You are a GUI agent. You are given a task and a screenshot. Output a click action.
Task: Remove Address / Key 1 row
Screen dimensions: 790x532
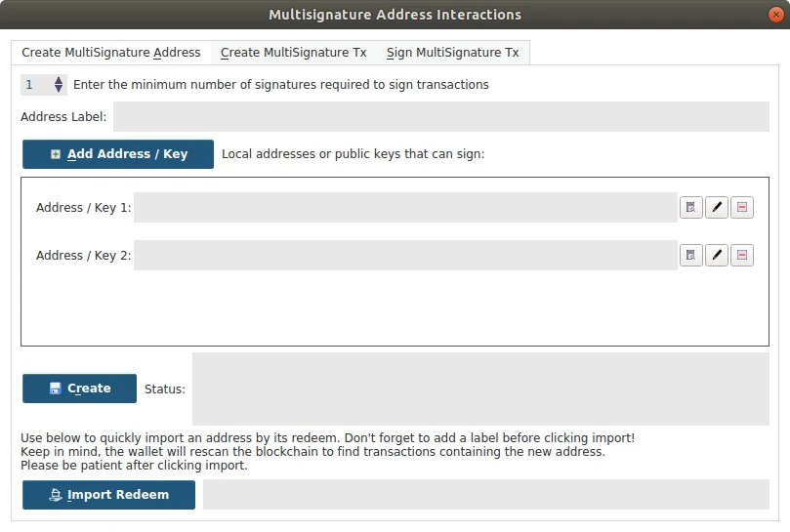coord(741,207)
